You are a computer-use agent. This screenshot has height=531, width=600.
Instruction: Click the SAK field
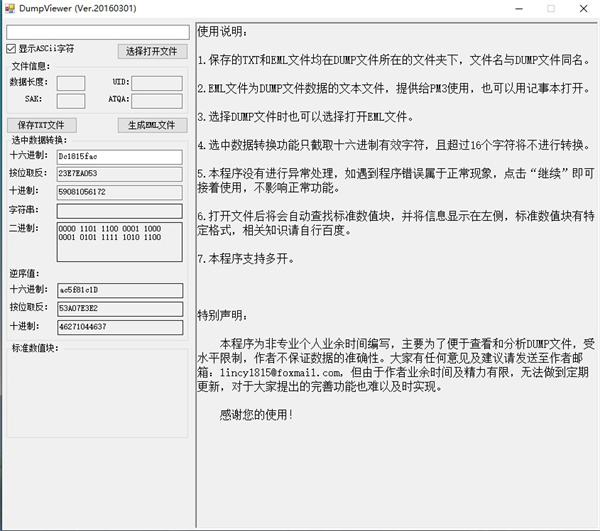71,101
